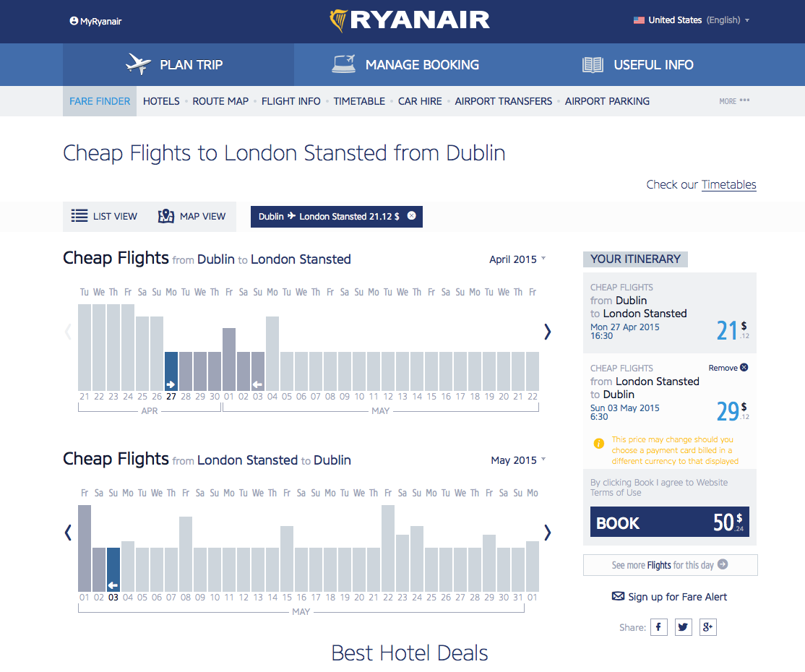Share on Google Plus
The width and height of the screenshot is (805, 672).
pyautogui.click(x=707, y=627)
